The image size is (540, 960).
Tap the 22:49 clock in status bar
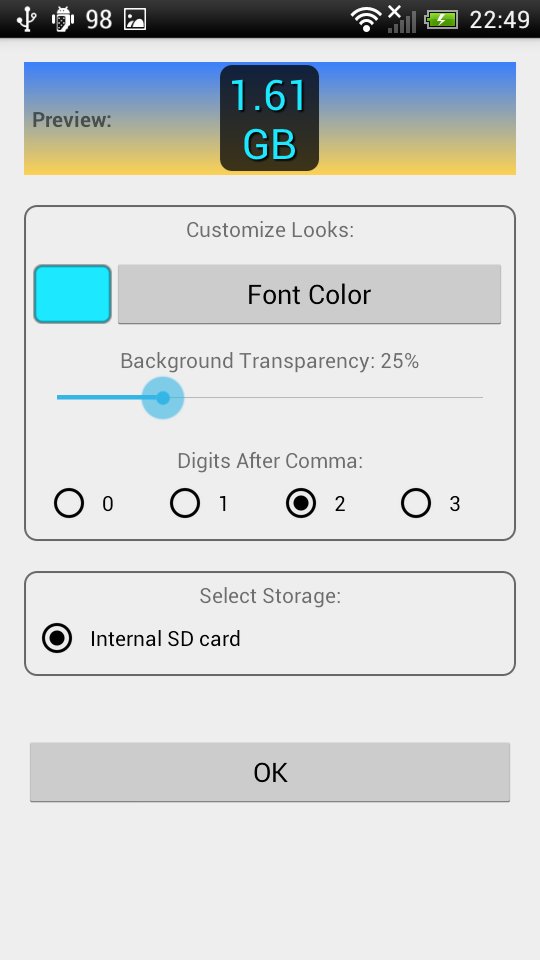click(499, 20)
